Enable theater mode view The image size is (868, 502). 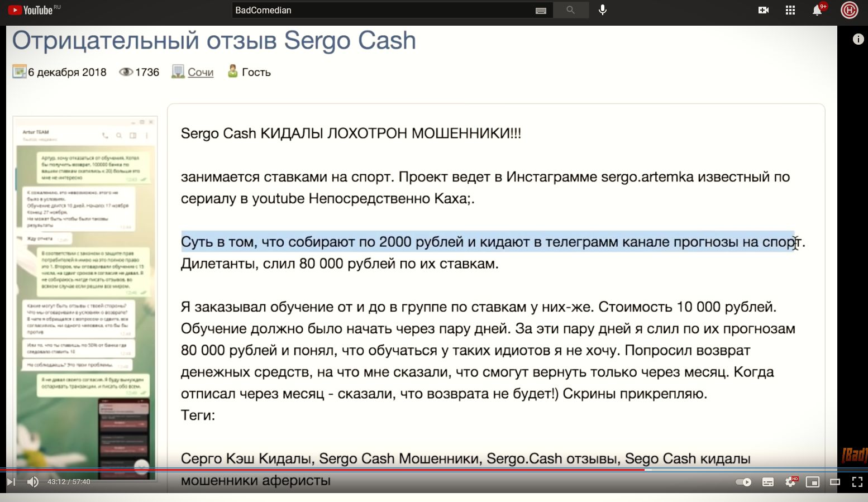coord(835,482)
